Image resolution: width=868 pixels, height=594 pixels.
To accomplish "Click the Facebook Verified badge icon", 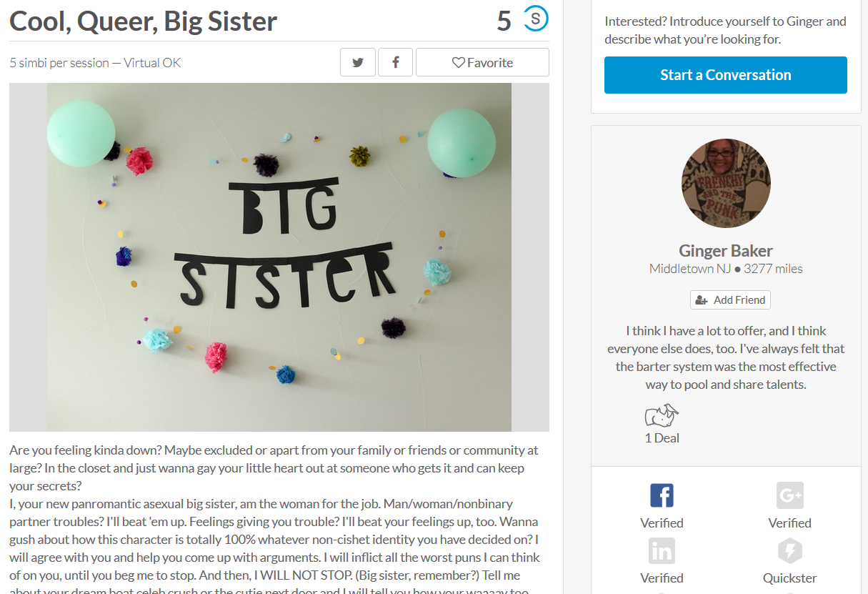I will coord(662,495).
